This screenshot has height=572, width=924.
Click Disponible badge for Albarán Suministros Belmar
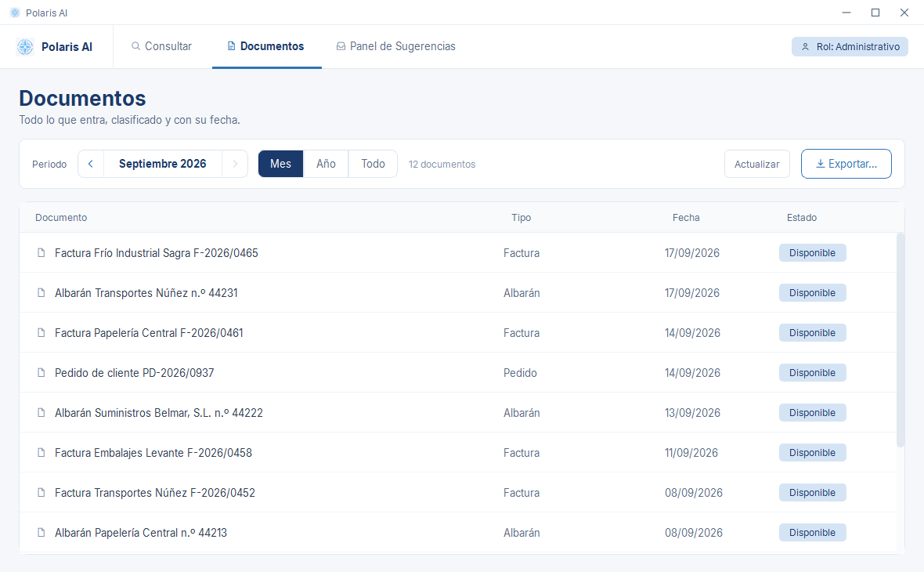tap(812, 413)
